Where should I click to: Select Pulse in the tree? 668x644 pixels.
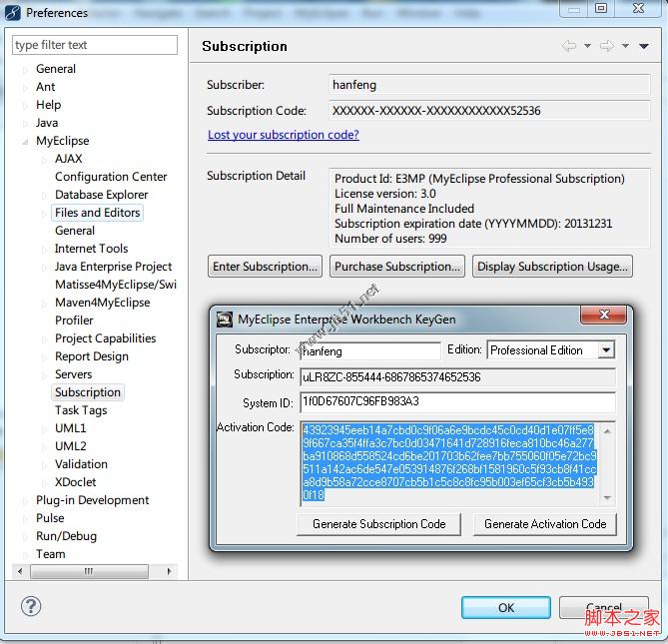pos(50,518)
